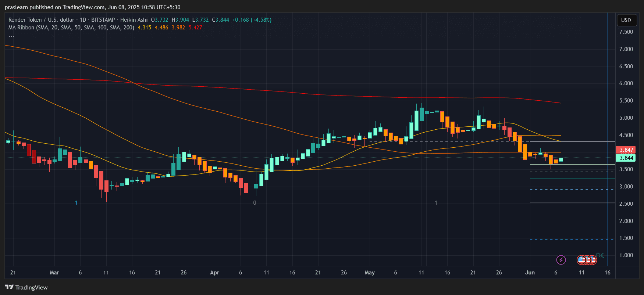
Task: Click the 200-period SMA value 5.427
Action: coord(195,28)
